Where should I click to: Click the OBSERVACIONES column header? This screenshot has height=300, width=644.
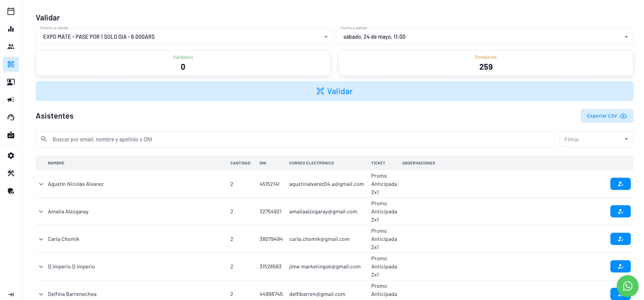pos(419,163)
